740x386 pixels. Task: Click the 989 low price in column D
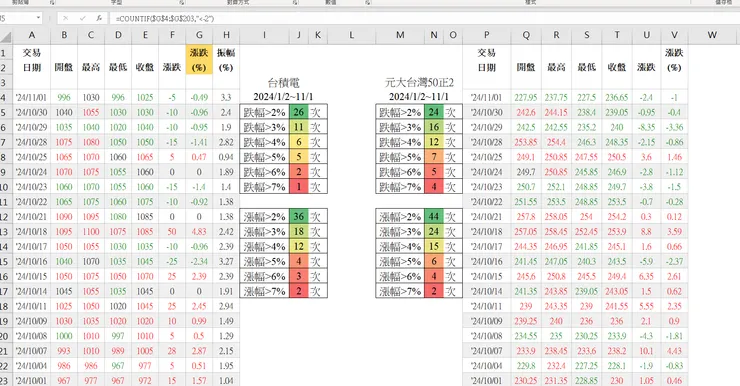click(x=118, y=351)
